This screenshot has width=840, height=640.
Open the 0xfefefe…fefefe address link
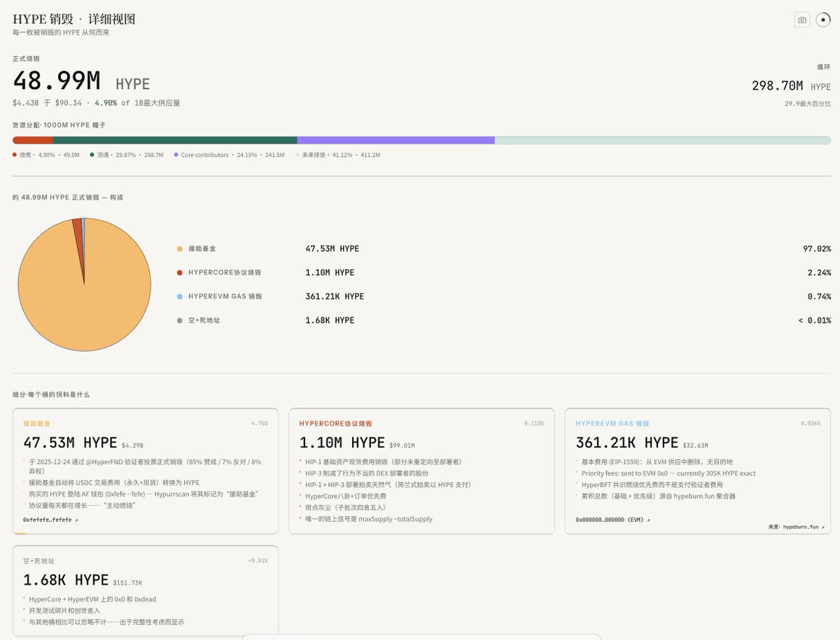pos(50,520)
